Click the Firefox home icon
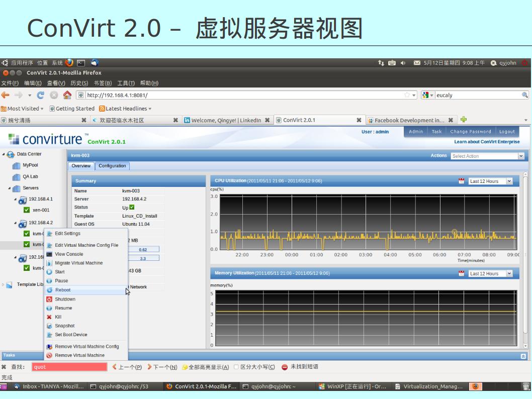The image size is (532, 399). pos(67,95)
